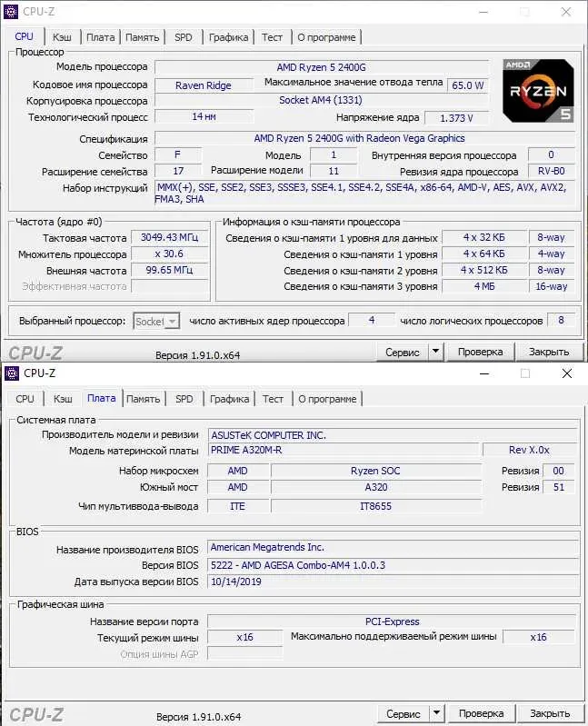588x726 pixels.
Task: Click the instruction set list MMX(+), SSE field
Action: (364, 194)
